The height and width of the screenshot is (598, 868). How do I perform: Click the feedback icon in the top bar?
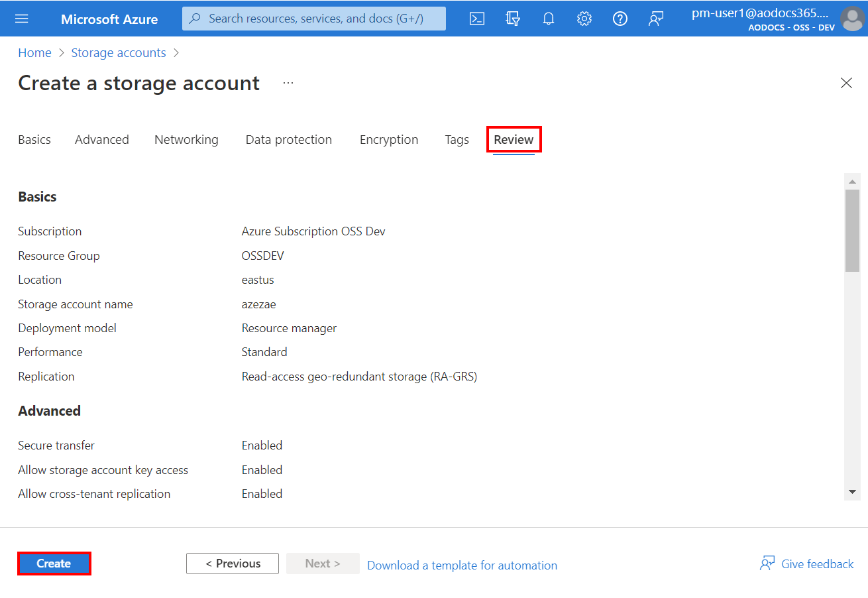pos(655,19)
